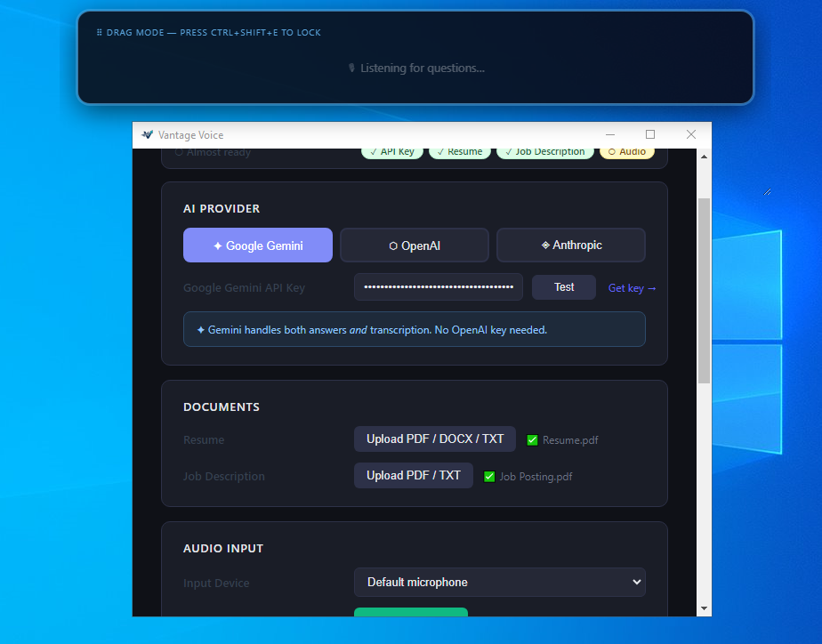Open the Default microphone input device dropdown
Image resolution: width=822 pixels, height=644 pixels.
tap(500, 582)
